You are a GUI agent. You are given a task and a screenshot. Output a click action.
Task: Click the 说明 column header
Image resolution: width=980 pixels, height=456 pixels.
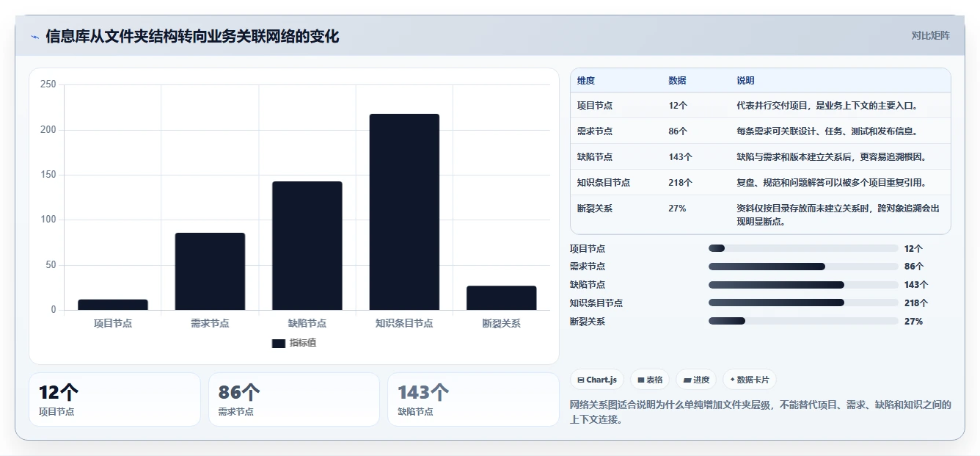pos(745,81)
